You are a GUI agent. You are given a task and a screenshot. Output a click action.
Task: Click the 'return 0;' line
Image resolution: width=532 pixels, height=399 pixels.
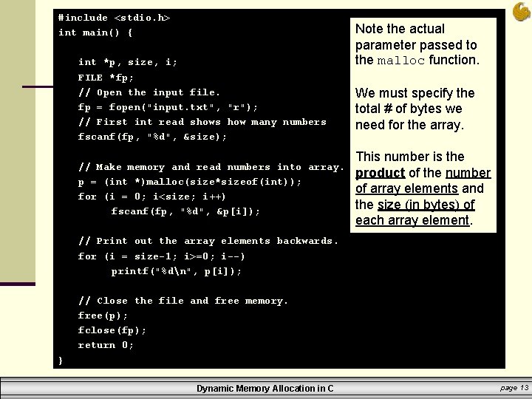106,345
